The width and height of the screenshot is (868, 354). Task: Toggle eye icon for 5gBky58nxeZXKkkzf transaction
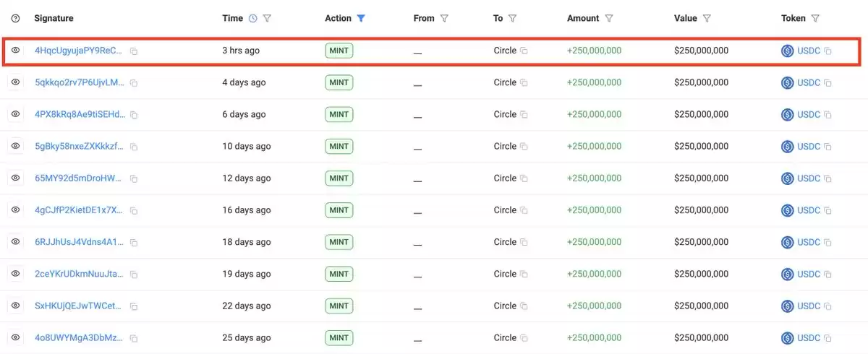pos(15,146)
